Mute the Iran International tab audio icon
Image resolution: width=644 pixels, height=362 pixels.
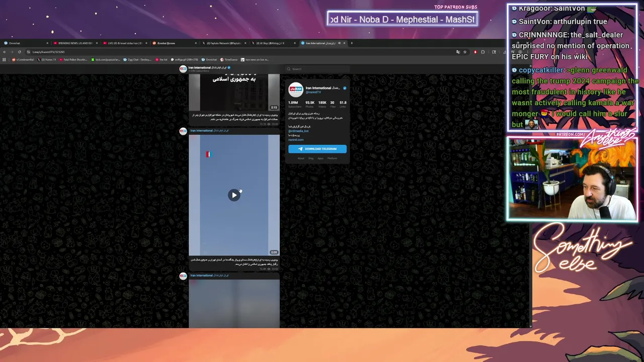(x=339, y=43)
